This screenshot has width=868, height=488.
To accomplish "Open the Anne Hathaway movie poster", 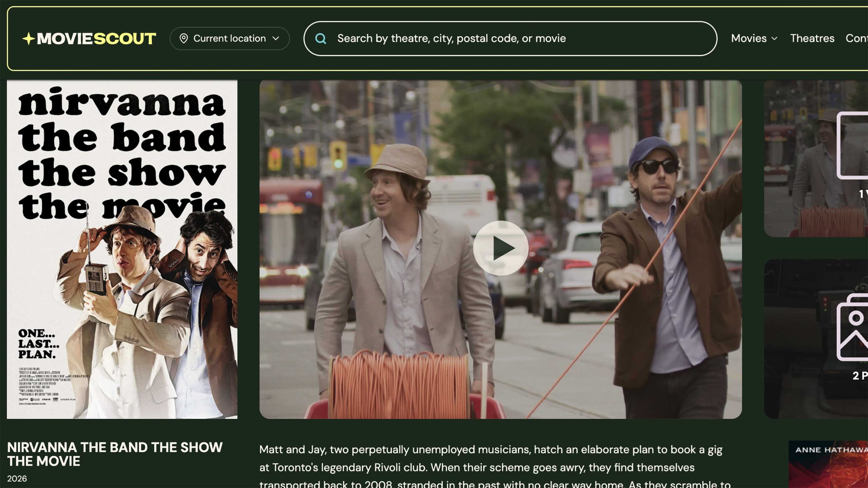I will pos(829,465).
